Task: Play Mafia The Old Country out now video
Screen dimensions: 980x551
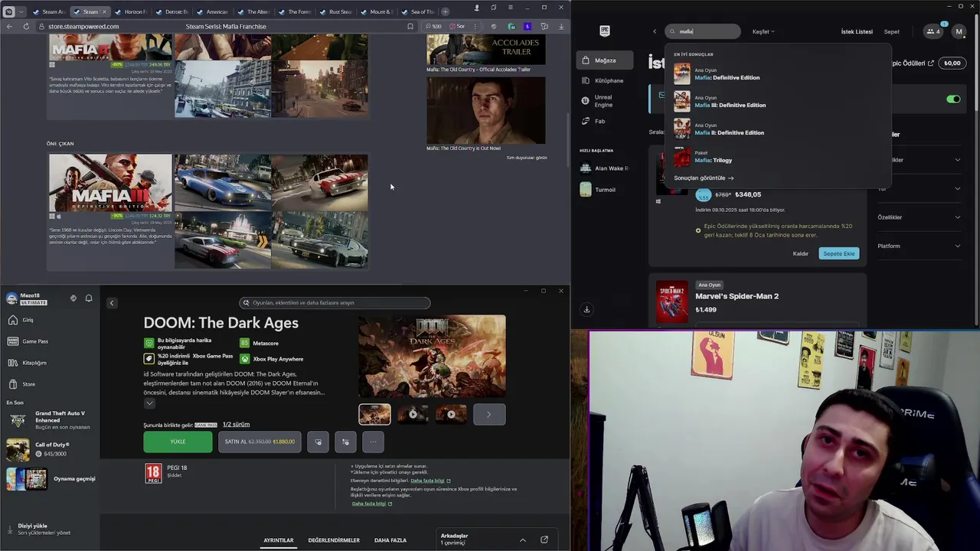Action: (485, 110)
